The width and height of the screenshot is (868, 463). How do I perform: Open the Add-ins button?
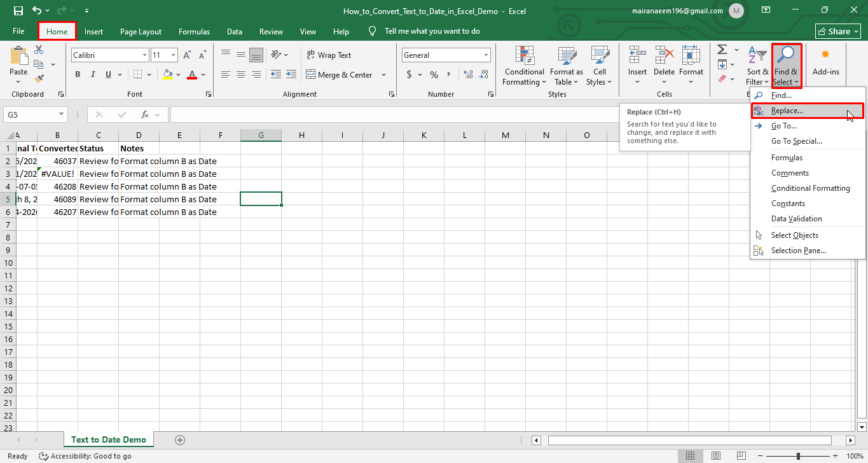826,62
